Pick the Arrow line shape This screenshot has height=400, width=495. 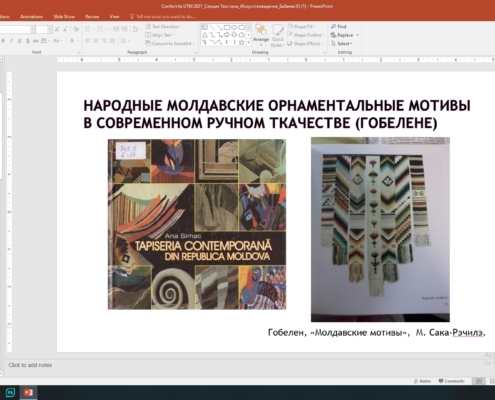point(219,27)
